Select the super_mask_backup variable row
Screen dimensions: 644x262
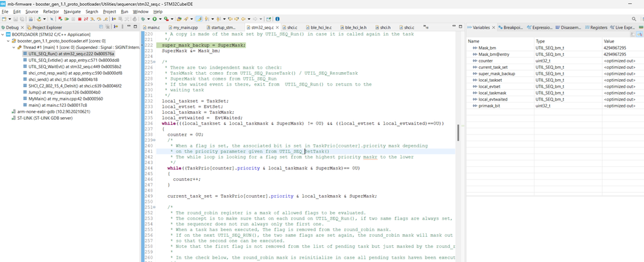coord(555,73)
